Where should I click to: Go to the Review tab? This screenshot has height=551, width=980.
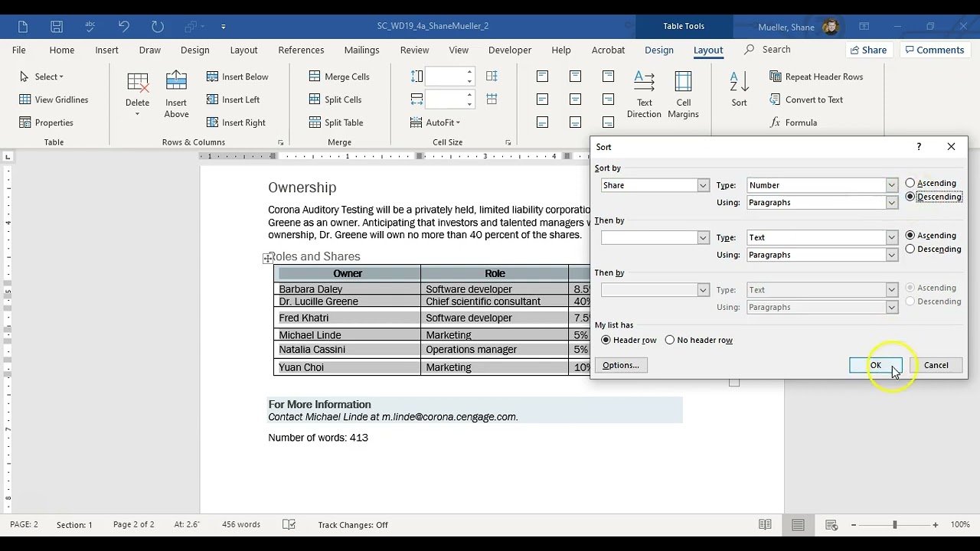[414, 50]
